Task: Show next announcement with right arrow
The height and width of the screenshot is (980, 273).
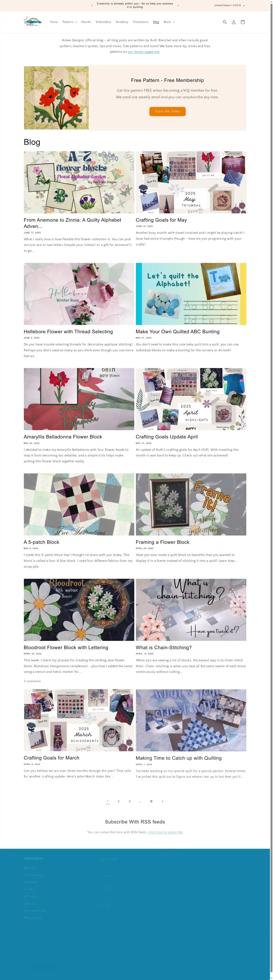Action: [178, 5]
